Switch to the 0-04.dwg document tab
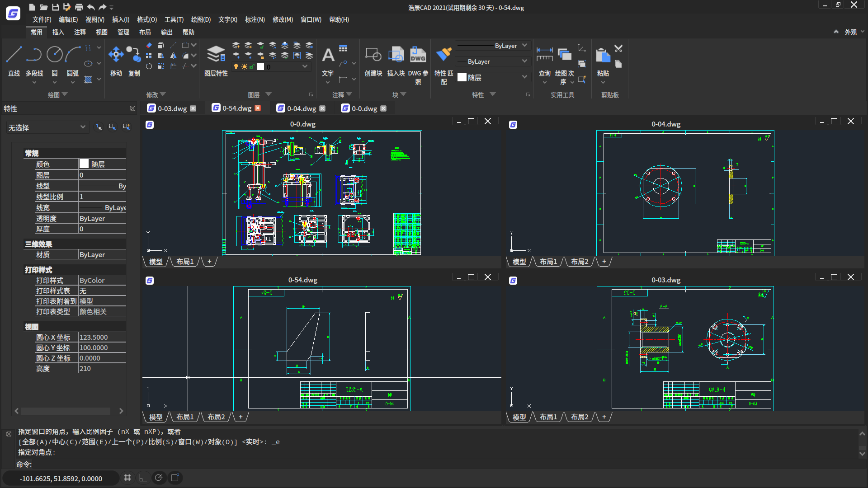 tap(301, 108)
